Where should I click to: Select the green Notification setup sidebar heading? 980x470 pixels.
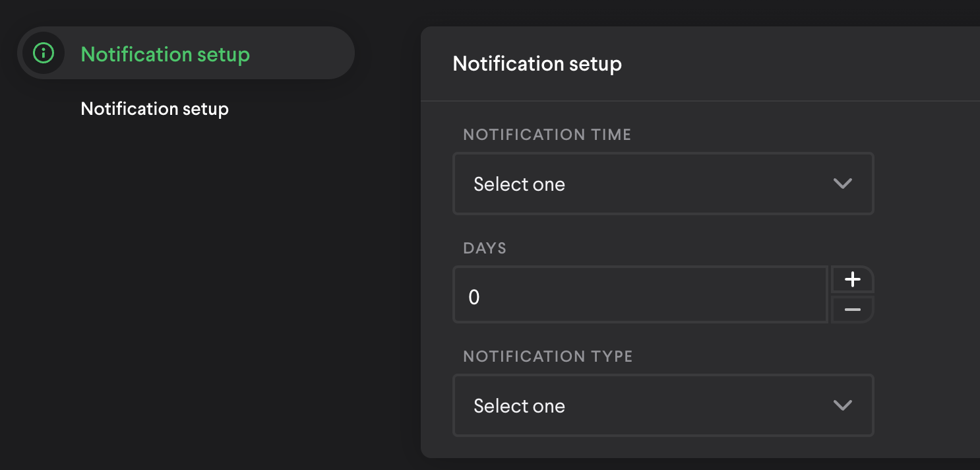(165, 54)
